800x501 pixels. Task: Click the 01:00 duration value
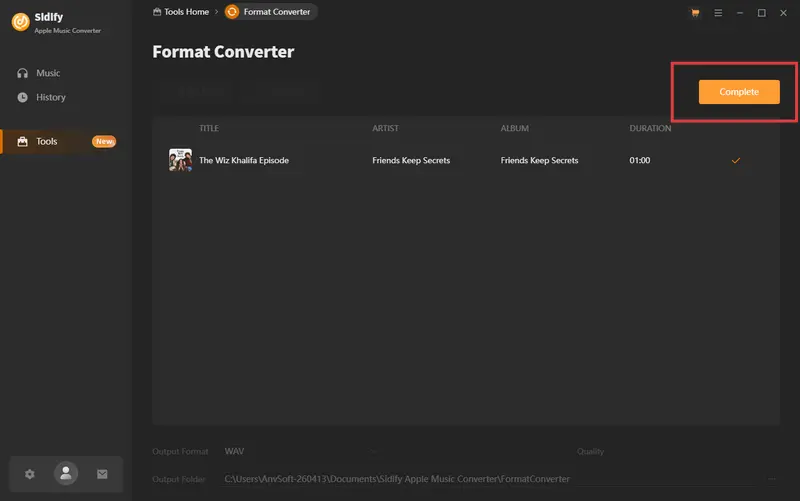pyautogui.click(x=640, y=160)
